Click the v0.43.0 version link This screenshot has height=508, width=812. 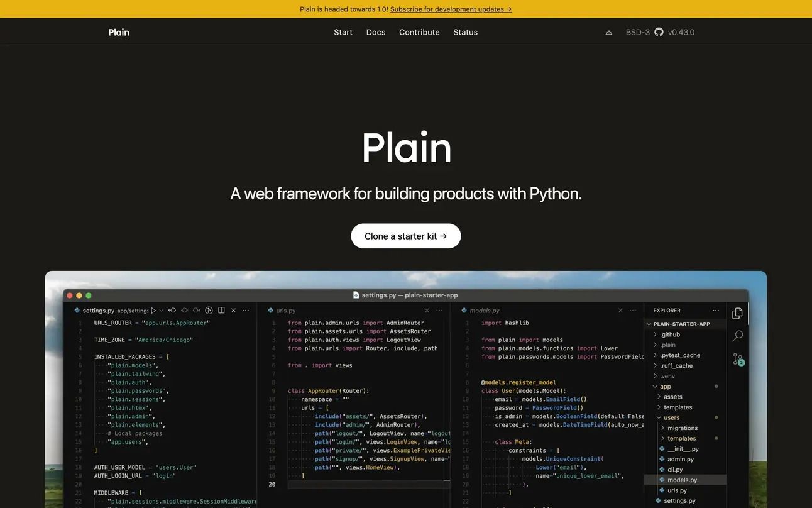point(681,32)
